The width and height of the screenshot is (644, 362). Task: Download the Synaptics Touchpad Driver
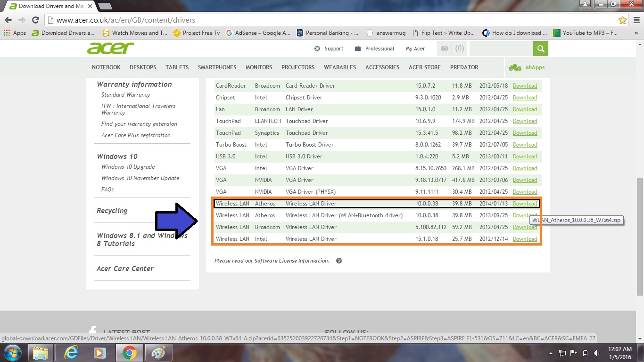(525, 133)
